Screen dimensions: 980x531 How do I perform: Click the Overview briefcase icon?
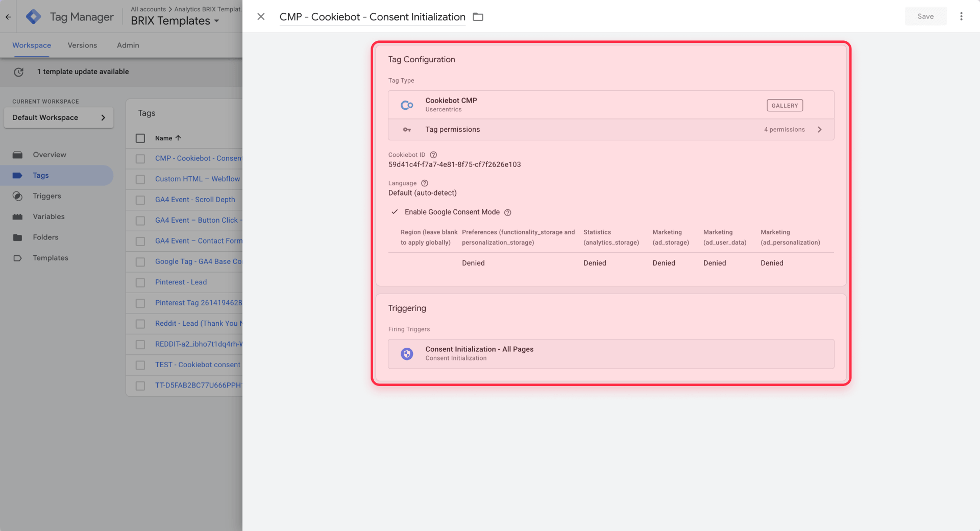[18, 155]
